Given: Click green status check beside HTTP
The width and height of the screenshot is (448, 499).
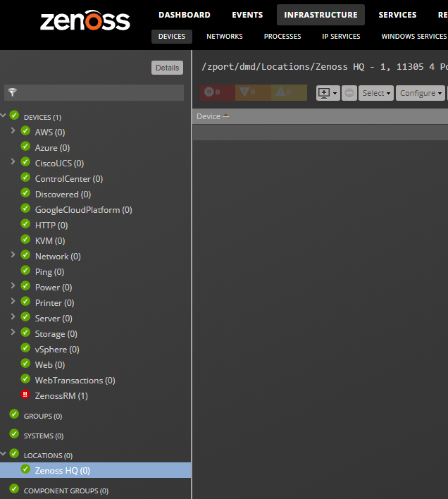Looking at the screenshot, I should [x=25, y=224].
